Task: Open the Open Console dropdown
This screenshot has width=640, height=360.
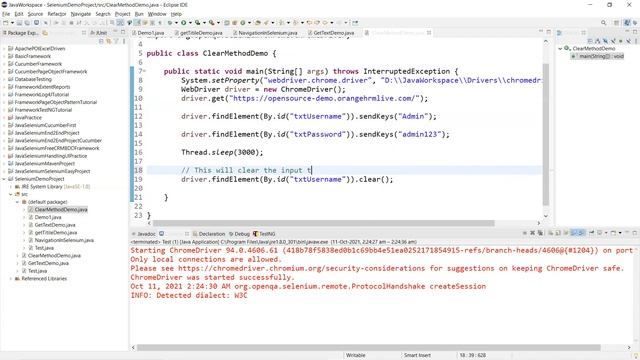Action: point(620,233)
